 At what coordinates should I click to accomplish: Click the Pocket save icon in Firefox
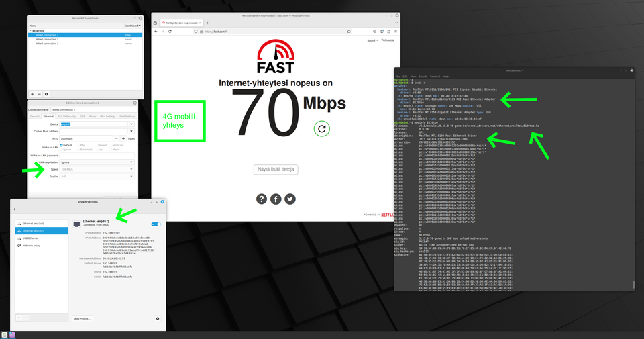pos(374,32)
